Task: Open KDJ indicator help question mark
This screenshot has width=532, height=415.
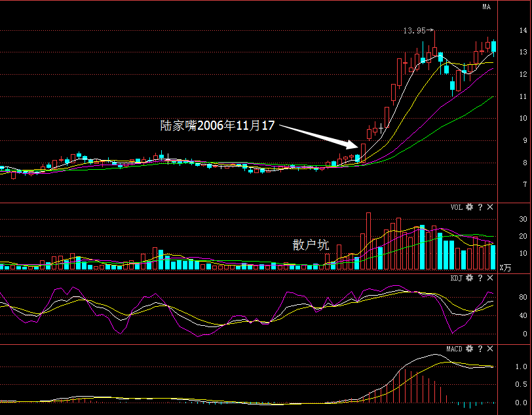Action: pyautogui.click(x=480, y=278)
